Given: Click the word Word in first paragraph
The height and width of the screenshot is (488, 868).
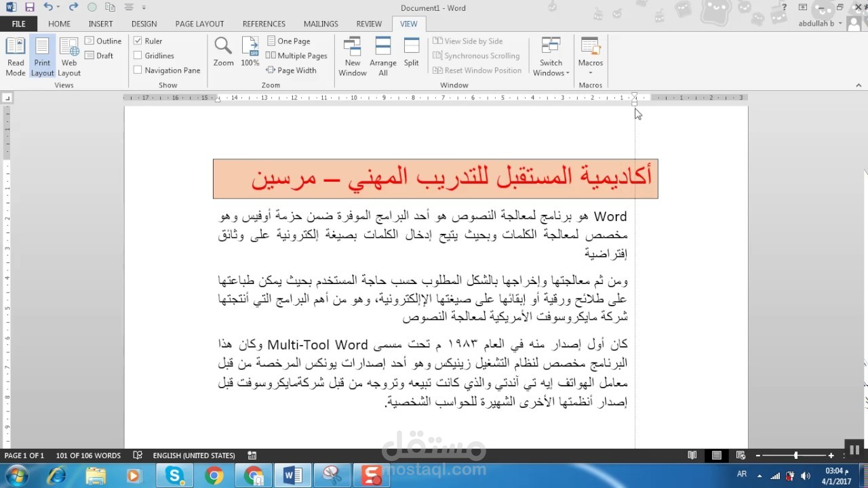Looking at the screenshot, I should (610, 217).
